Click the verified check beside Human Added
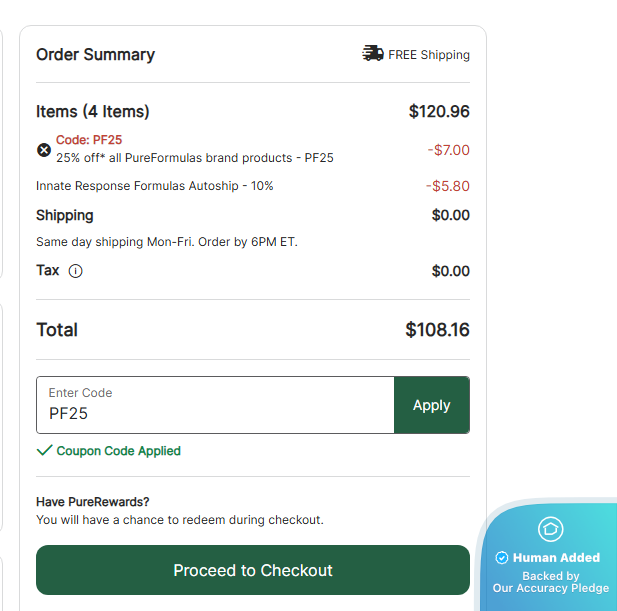 coord(502,558)
